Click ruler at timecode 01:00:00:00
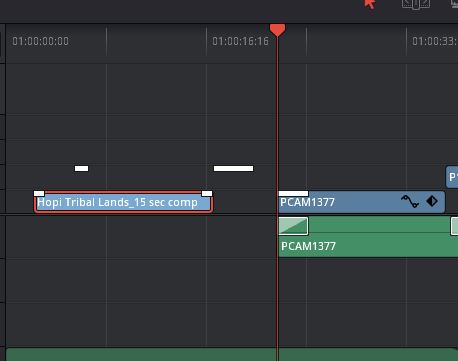The image size is (458, 361). point(41,41)
